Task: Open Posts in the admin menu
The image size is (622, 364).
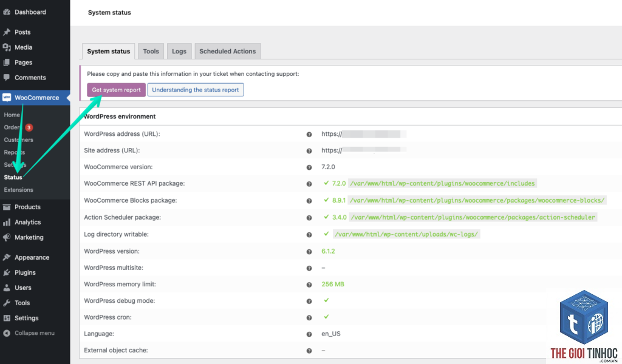Action: (x=22, y=32)
